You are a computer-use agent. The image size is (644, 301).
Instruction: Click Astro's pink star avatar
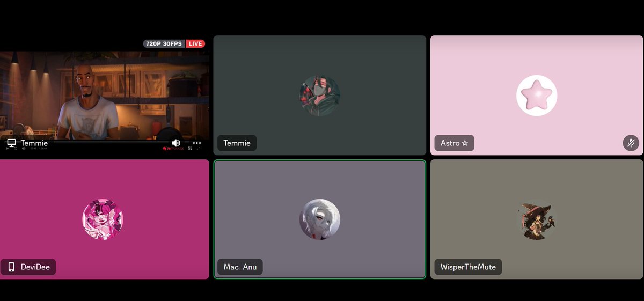(537, 95)
